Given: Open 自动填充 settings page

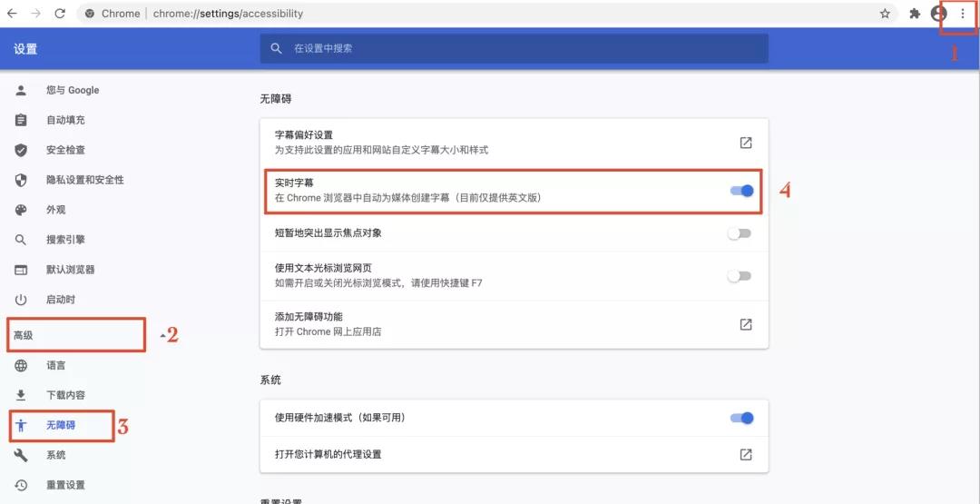Looking at the screenshot, I should click(x=65, y=120).
